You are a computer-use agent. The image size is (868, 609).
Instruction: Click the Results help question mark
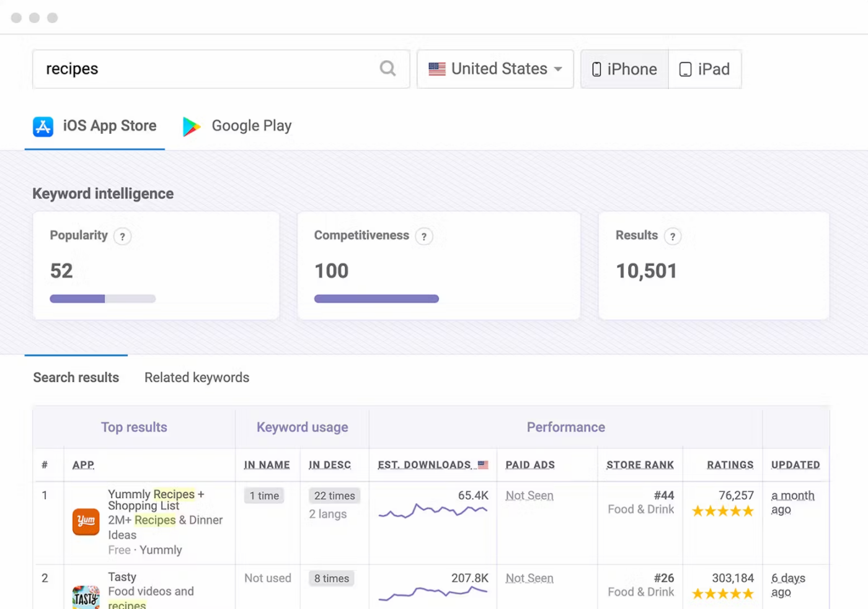(x=673, y=236)
